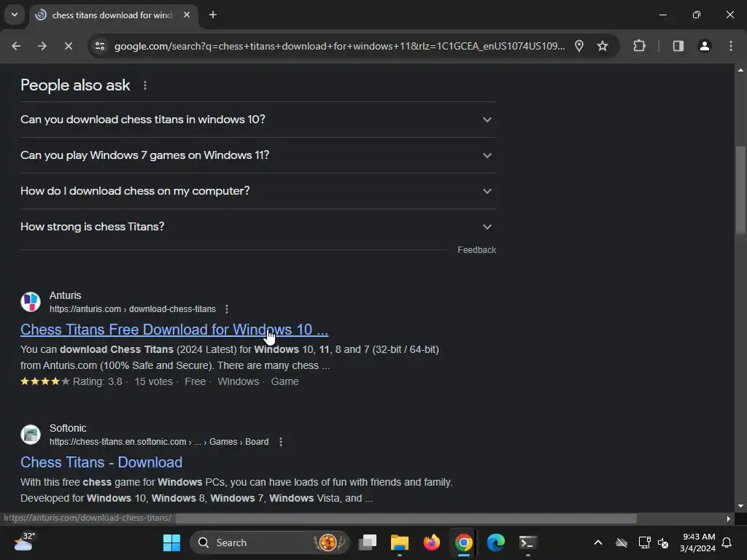Viewport: 747px width, 560px height.
Task: Open location permission icon in address bar
Action: coord(578,46)
